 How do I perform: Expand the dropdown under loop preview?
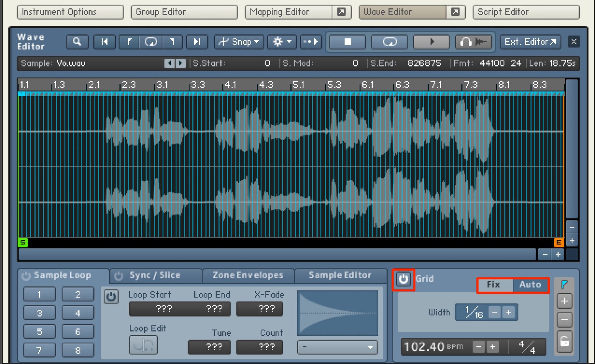[337, 347]
